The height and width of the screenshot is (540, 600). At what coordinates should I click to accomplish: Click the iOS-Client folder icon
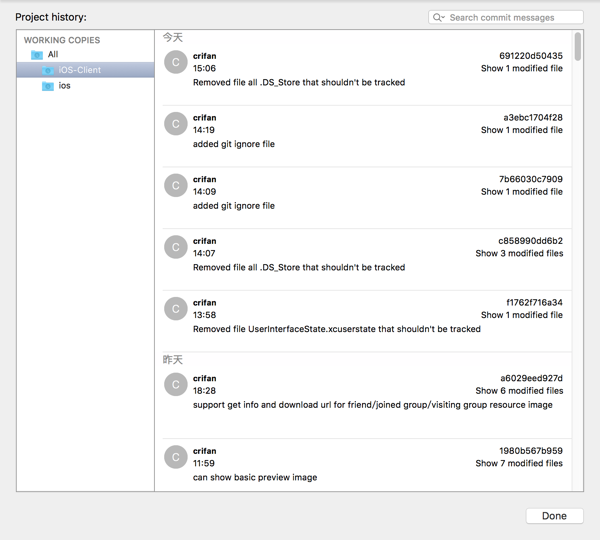48,70
